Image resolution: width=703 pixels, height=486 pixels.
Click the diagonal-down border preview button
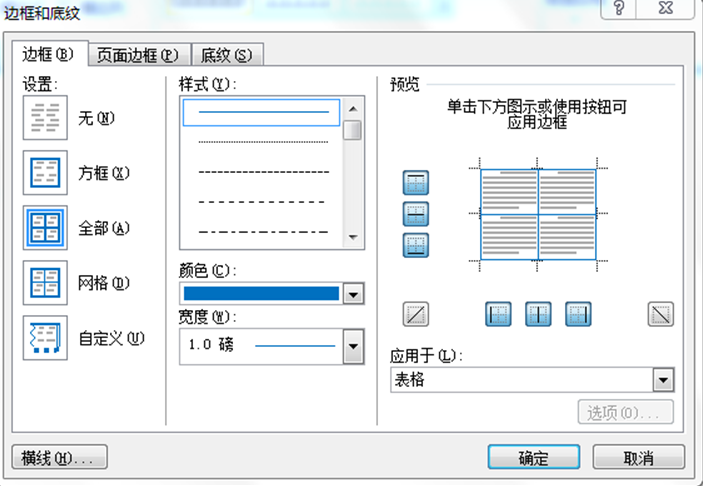pyautogui.click(x=660, y=314)
